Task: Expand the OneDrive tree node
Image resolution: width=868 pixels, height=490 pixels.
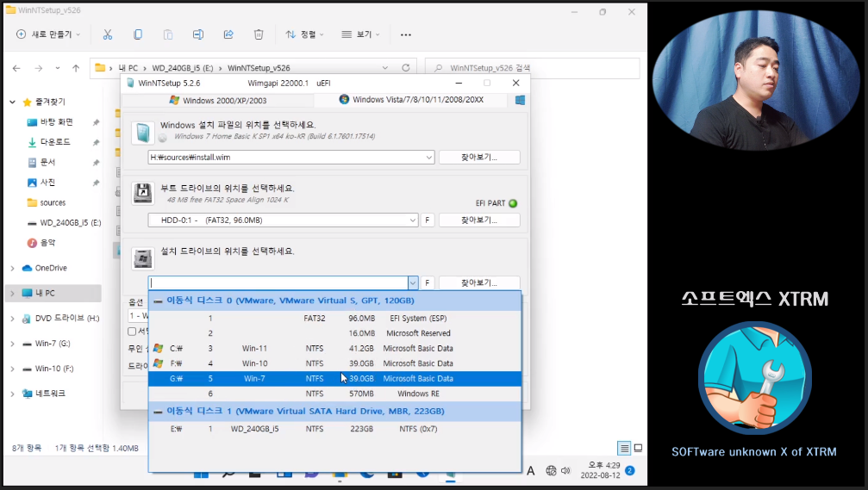Action: coord(12,268)
